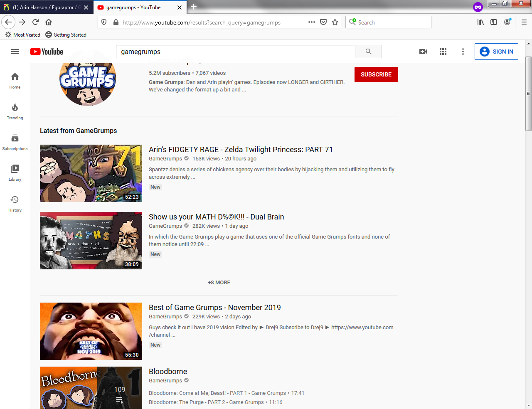Switch to the Arin Hanson / Egoraptor tab
The image size is (532, 409).
47,7
